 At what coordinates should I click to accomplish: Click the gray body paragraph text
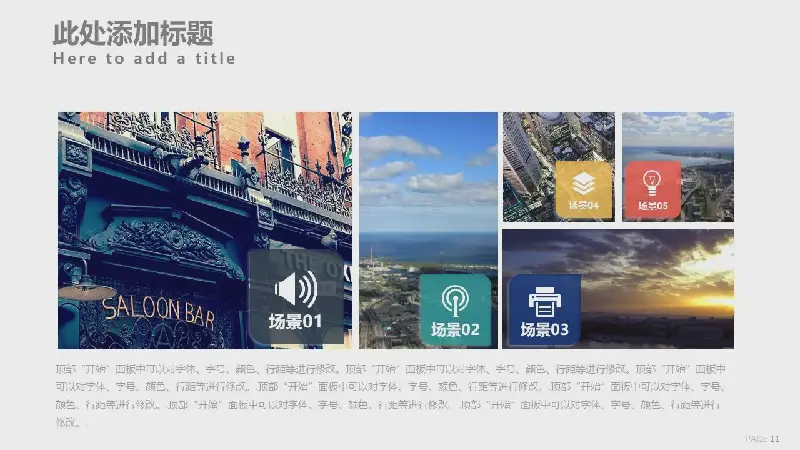click(x=391, y=395)
